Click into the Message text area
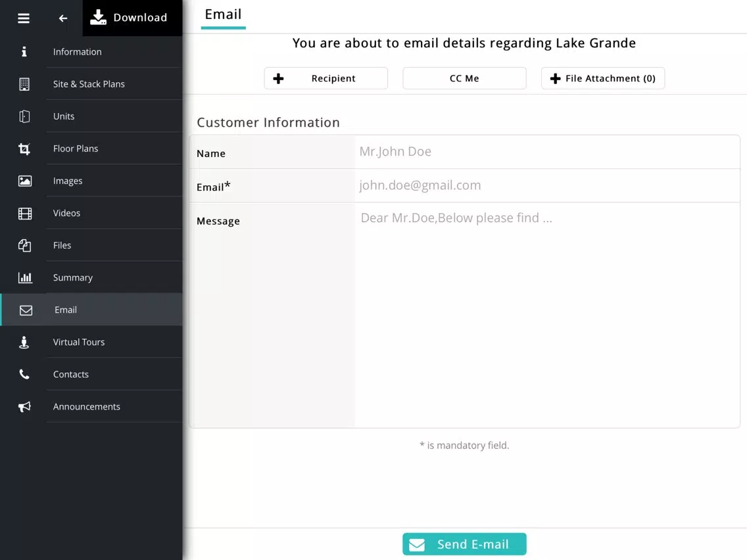 (x=547, y=315)
